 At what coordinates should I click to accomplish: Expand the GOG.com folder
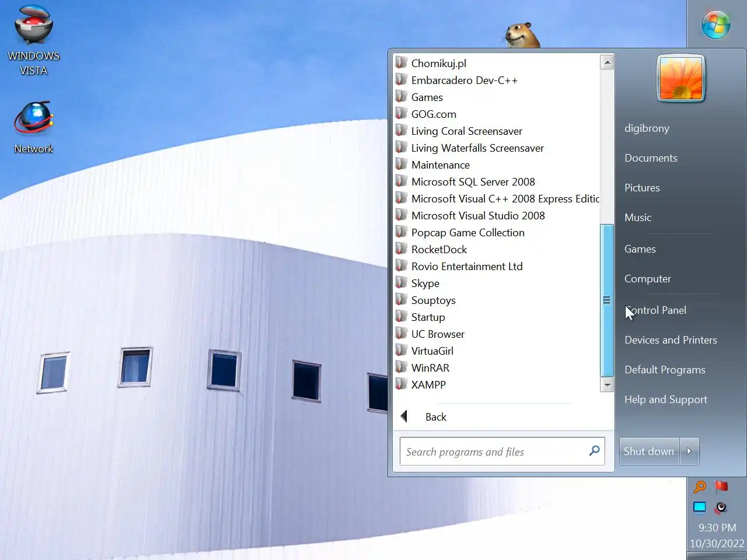[497, 114]
